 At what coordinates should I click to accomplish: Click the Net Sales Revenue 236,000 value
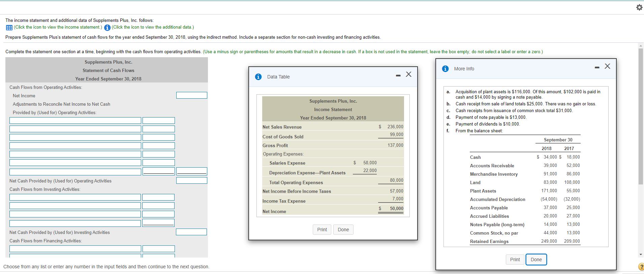[395, 127]
